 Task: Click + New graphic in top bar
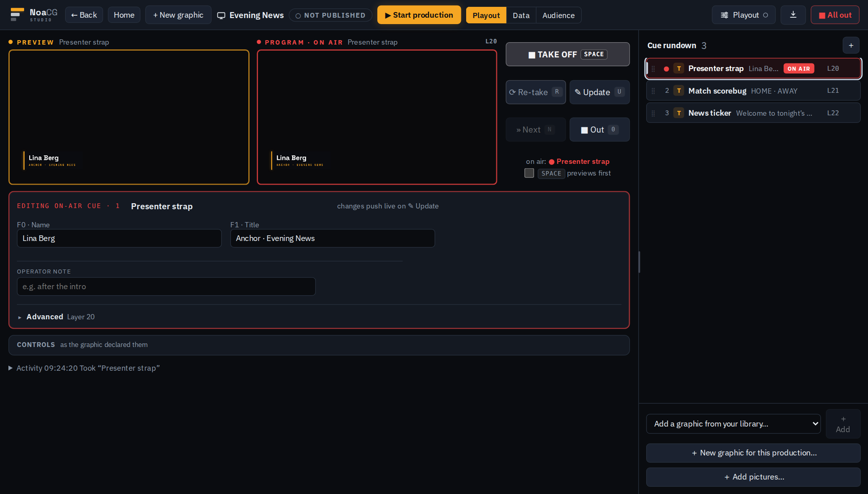pyautogui.click(x=178, y=15)
